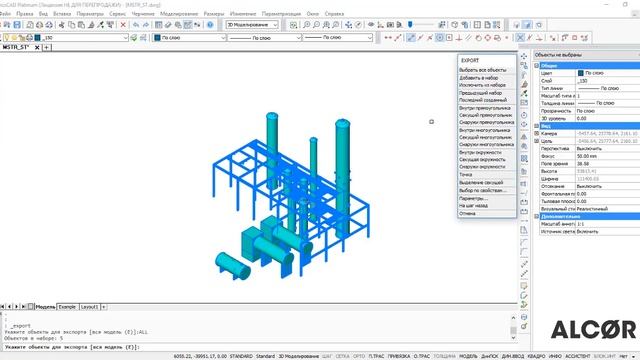This screenshot has width=640, height=360.
Task: Click the Copy icon in the toolbar
Action: point(71,25)
